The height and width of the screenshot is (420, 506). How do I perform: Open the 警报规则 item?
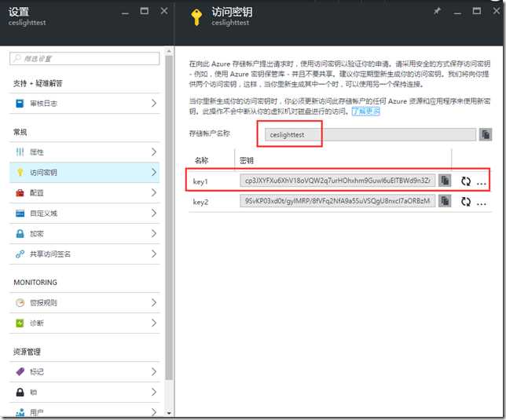click(x=85, y=303)
